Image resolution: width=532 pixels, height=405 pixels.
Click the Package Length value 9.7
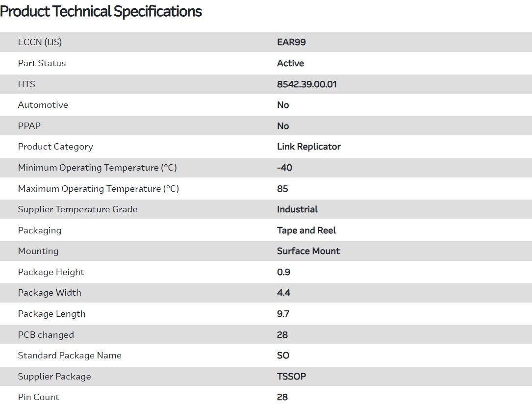tap(283, 314)
